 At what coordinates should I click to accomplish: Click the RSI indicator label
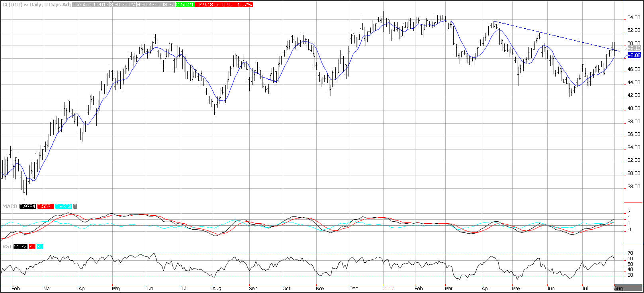click(6, 247)
